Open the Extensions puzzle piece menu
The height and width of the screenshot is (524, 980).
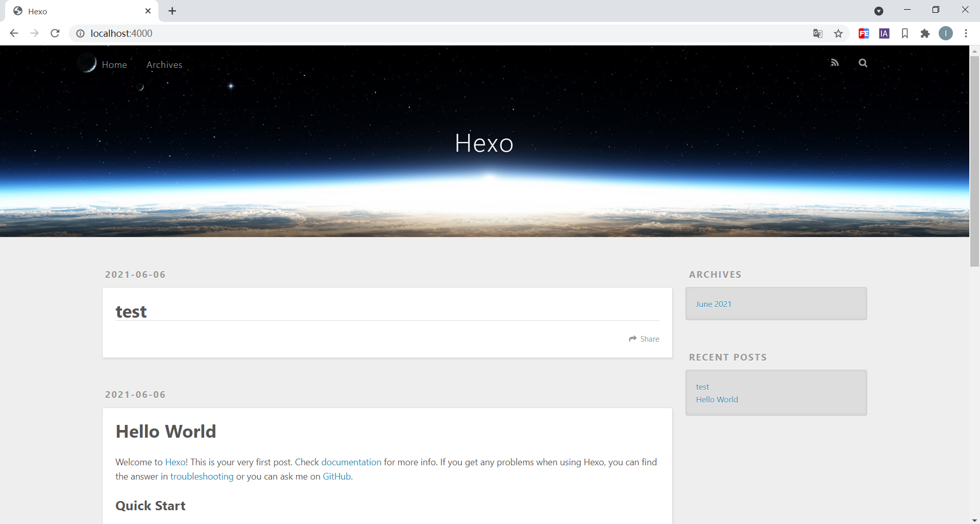click(x=925, y=33)
